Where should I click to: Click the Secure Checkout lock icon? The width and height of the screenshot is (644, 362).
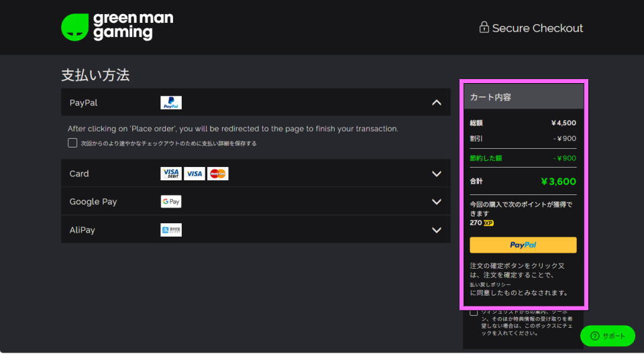tap(484, 27)
